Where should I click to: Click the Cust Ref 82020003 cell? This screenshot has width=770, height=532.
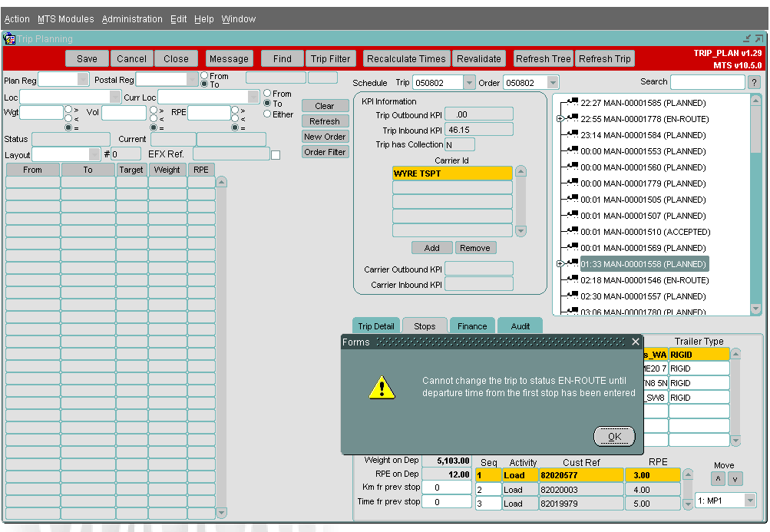581,489
